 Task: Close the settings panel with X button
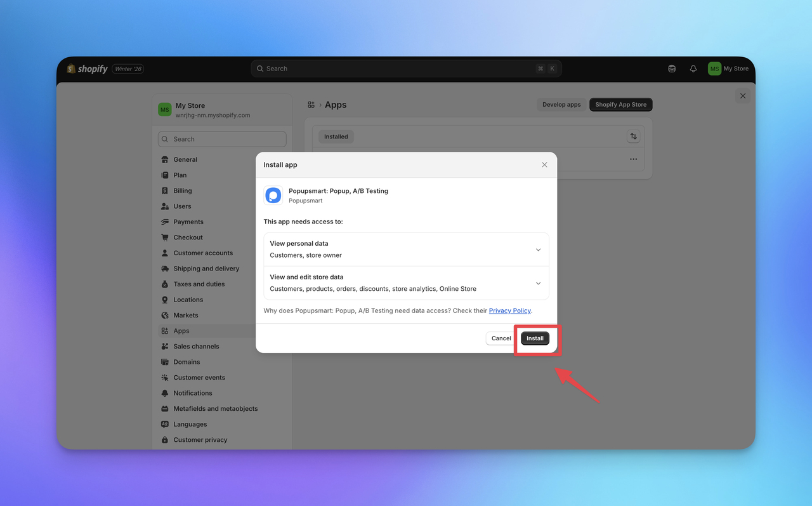coord(743,96)
